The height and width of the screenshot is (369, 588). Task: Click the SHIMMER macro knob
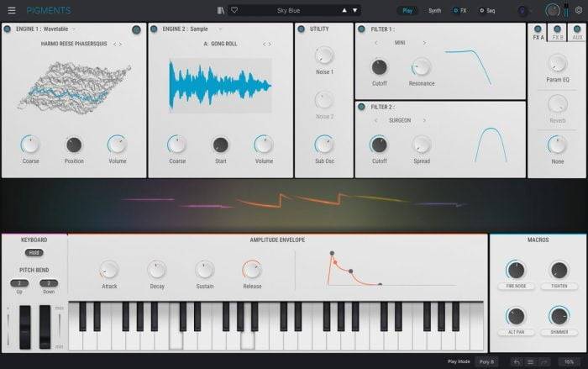pos(559,316)
